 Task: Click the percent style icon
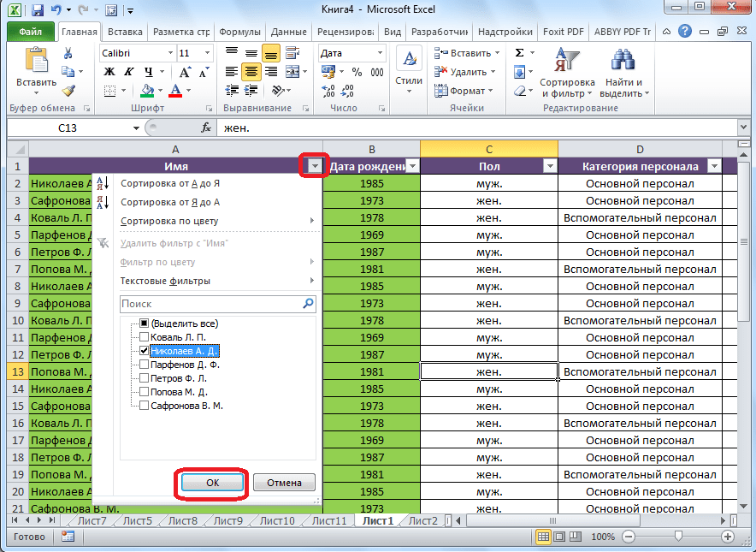click(x=355, y=72)
